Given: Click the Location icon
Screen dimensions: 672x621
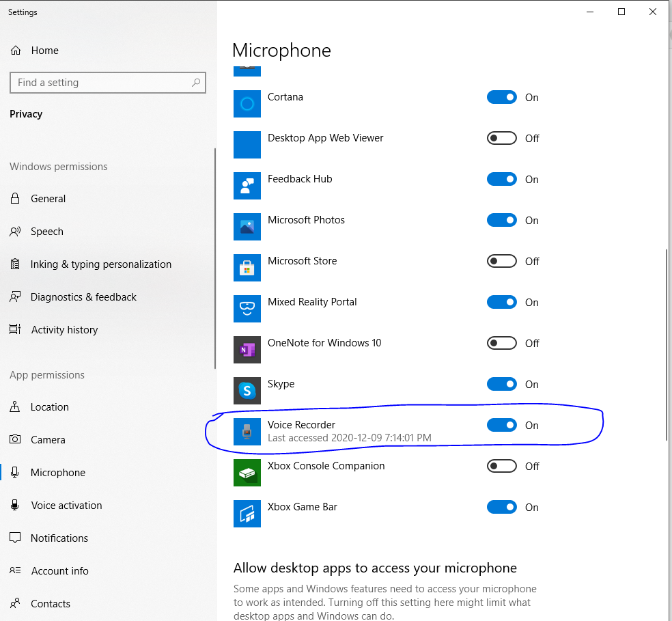Looking at the screenshot, I should click(15, 406).
